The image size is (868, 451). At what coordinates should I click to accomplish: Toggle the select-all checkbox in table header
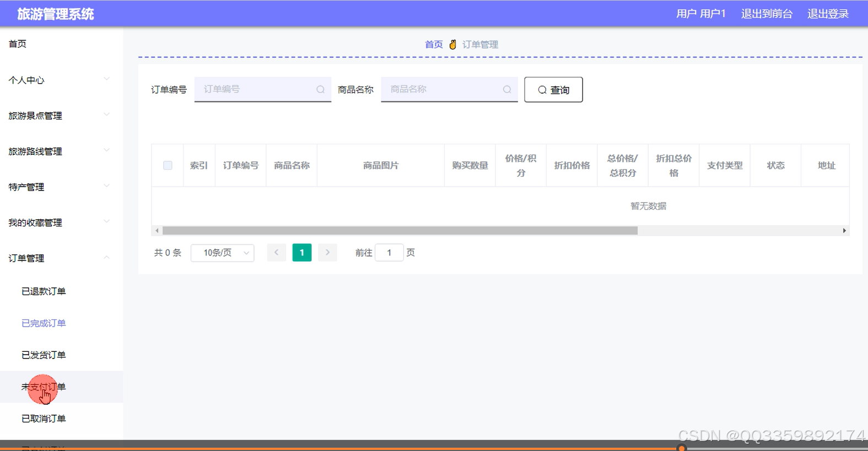click(168, 165)
